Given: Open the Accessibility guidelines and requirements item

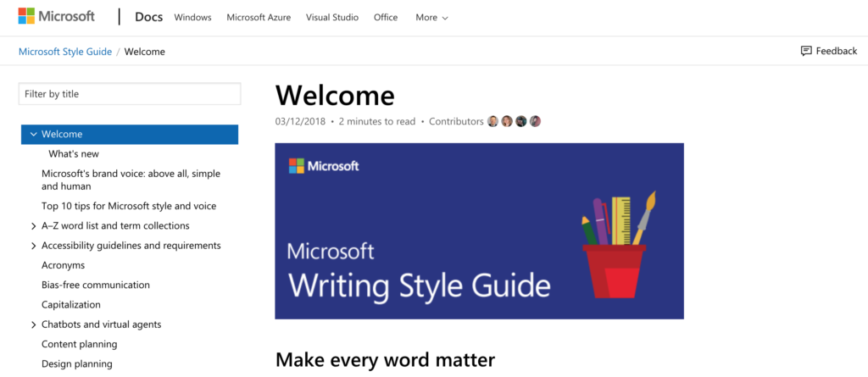Looking at the screenshot, I should click(131, 246).
